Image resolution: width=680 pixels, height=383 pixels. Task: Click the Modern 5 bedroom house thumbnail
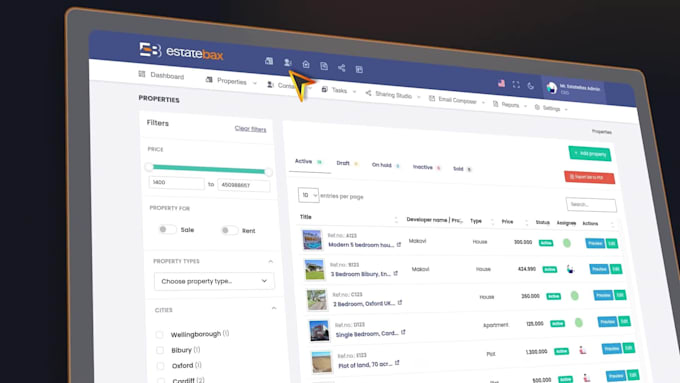click(x=312, y=240)
